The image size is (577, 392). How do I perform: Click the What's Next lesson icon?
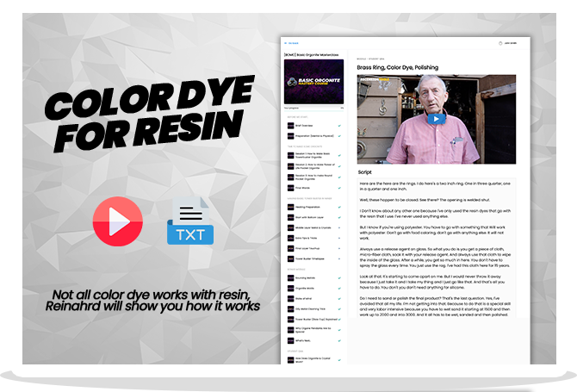click(289, 339)
